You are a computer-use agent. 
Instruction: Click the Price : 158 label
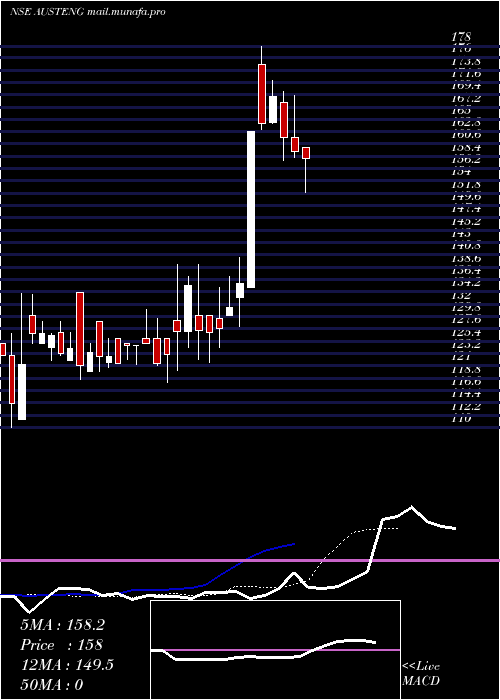pyautogui.click(x=61, y=645)
